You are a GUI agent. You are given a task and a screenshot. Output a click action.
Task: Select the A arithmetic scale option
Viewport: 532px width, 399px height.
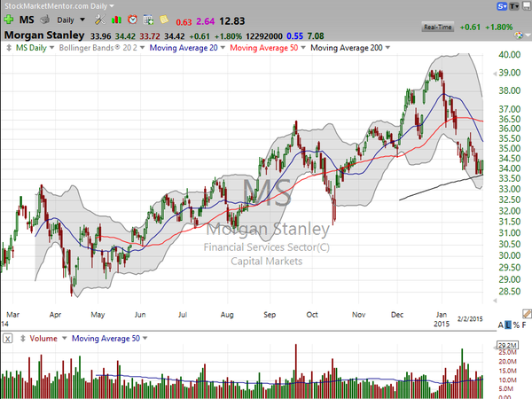501,325
